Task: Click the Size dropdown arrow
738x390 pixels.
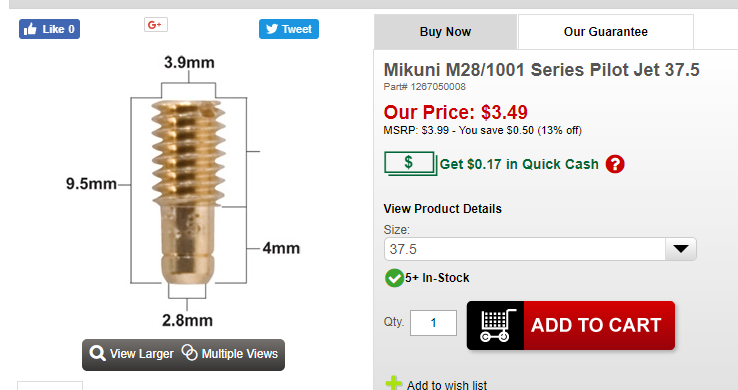Action: tap(681, 249)
